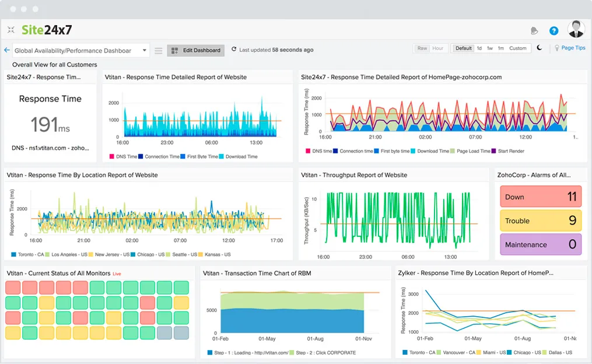Click the collapse arrows icon beside Site24x7 logo

pyautogui.click(x=10, y=30)
